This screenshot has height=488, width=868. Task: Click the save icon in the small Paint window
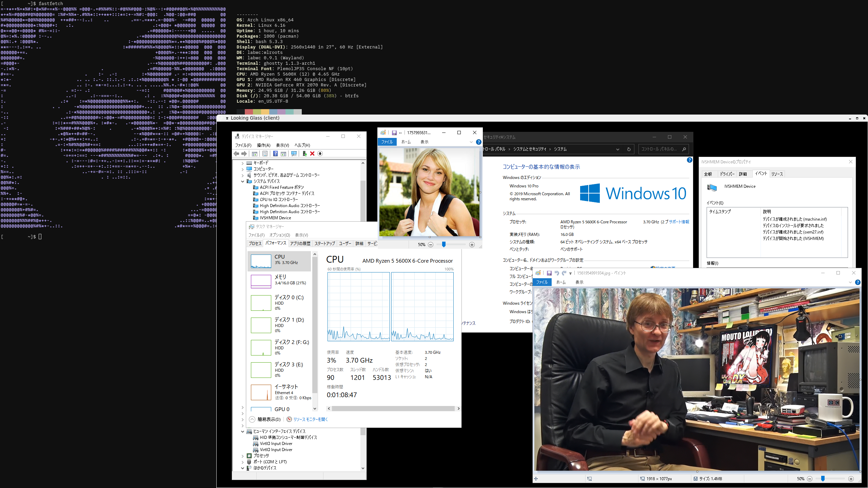(394, 133)
